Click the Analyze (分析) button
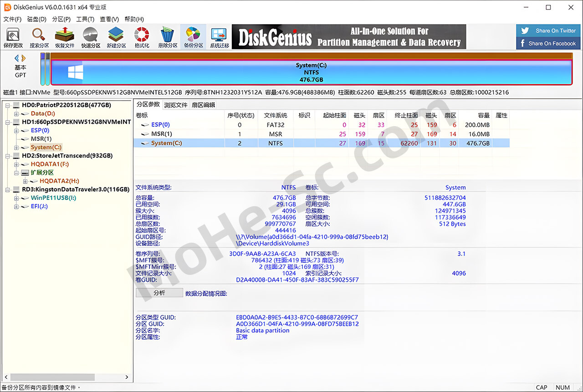The width and height of the screenshot is (583, 392). point(159,293)
